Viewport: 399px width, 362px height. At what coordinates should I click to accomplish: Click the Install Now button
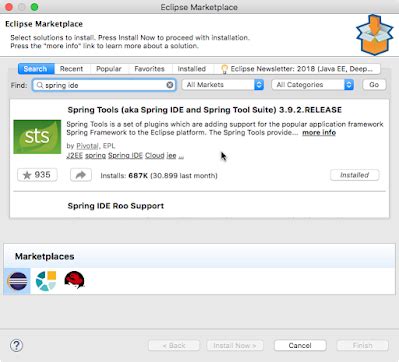235,345
